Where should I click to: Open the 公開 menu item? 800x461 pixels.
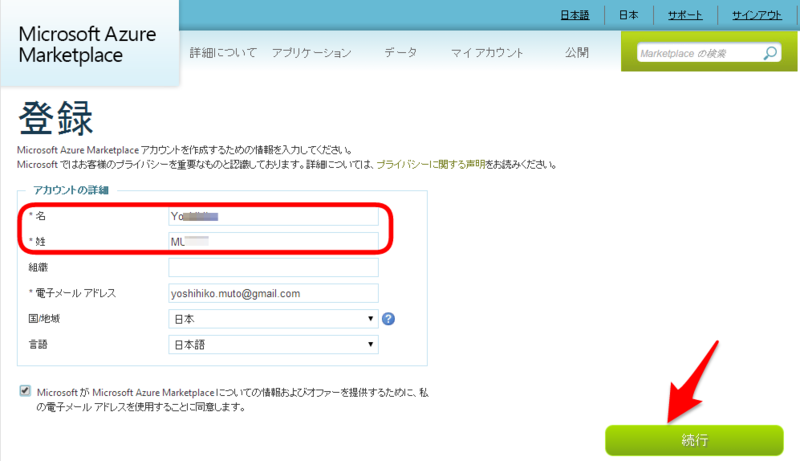[x=577, y=53]
